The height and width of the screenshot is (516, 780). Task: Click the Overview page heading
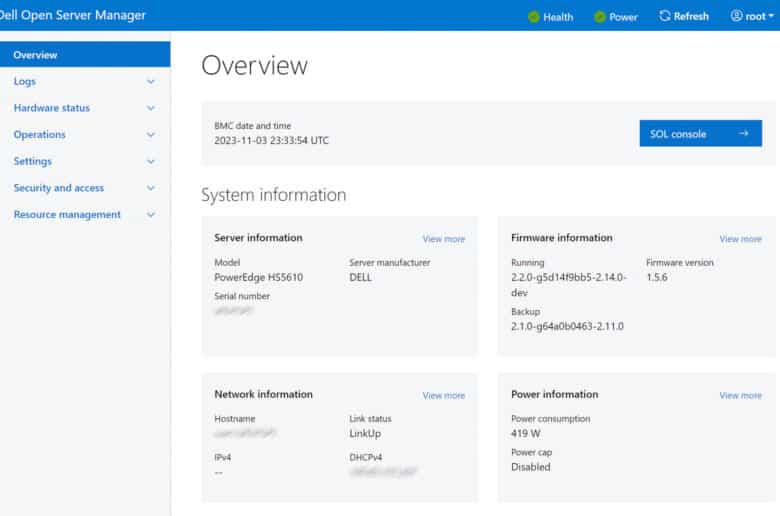tap(255, 66)
